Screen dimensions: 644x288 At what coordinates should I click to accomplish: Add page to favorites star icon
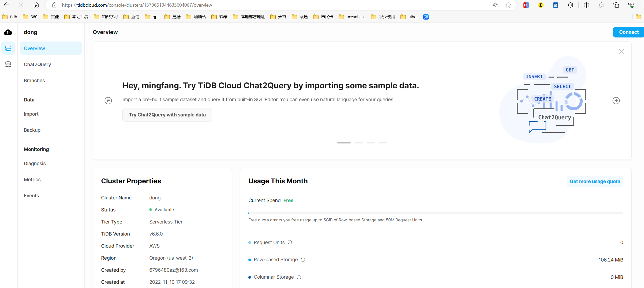(508, 5)
